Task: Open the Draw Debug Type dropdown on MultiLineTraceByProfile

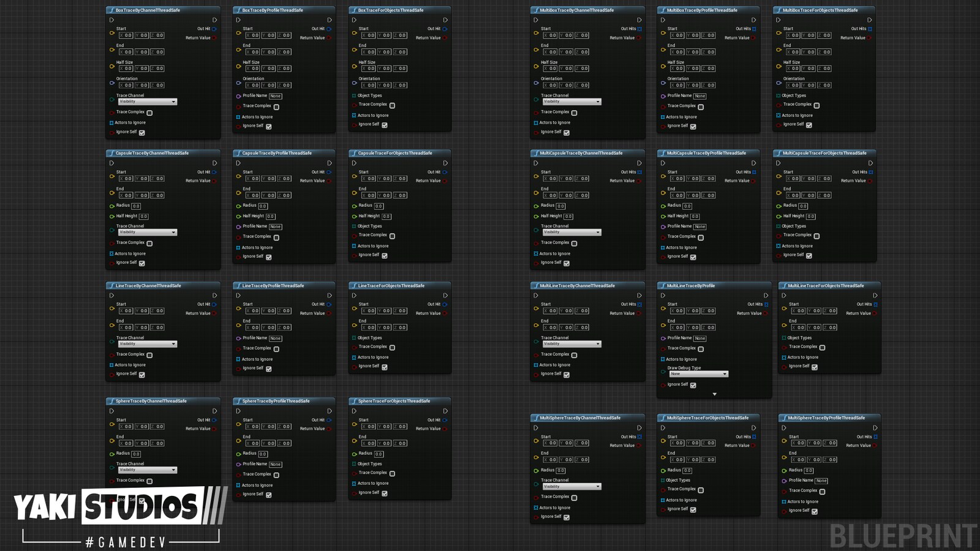Action: click(699, 373)
